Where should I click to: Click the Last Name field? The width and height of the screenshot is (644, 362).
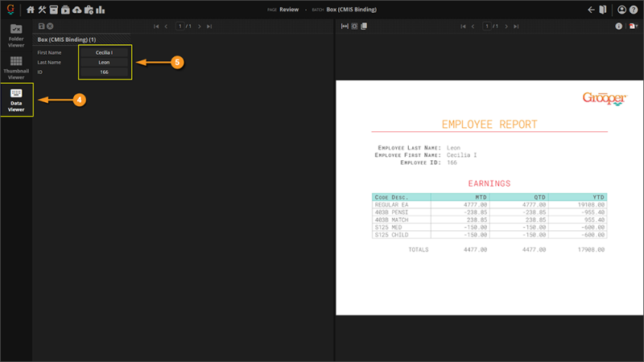[104, 62]
